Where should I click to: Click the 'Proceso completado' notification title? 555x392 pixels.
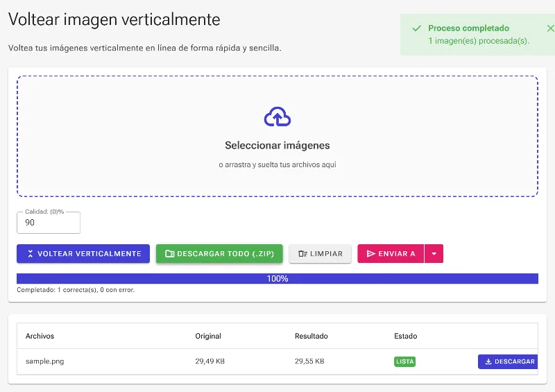click(469, 28)
